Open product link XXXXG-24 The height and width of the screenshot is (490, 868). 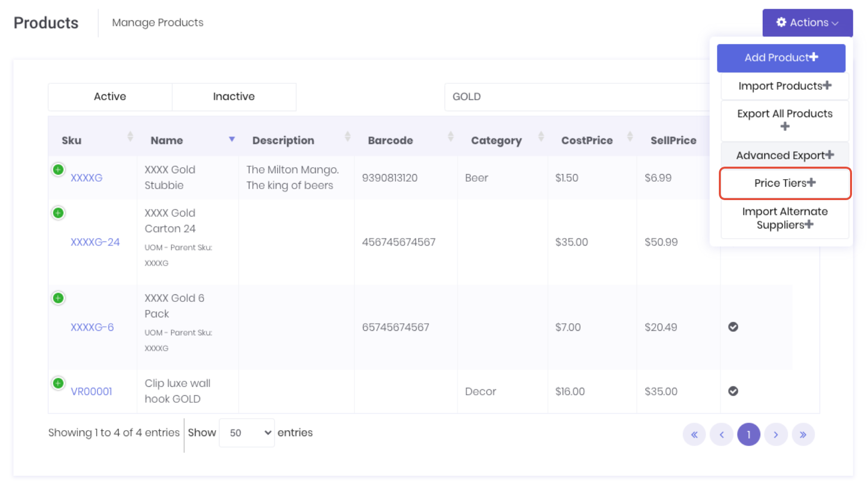coord(95,242)
